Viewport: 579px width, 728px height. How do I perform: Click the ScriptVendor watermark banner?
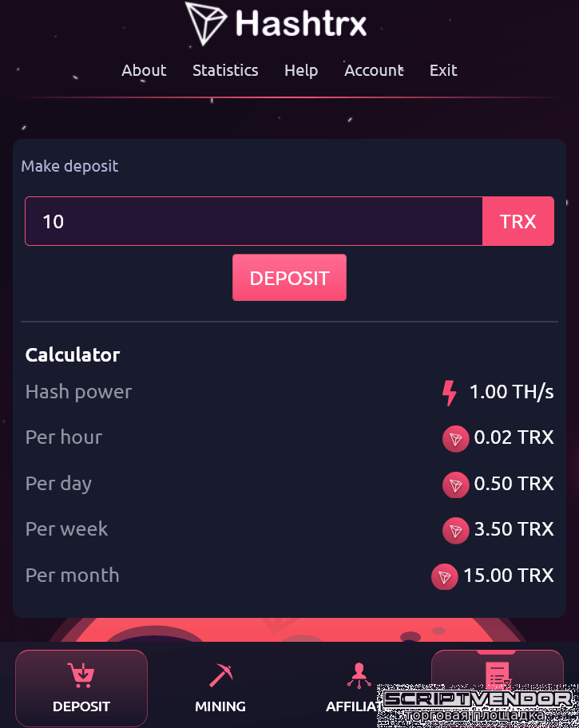pos(478,706)
